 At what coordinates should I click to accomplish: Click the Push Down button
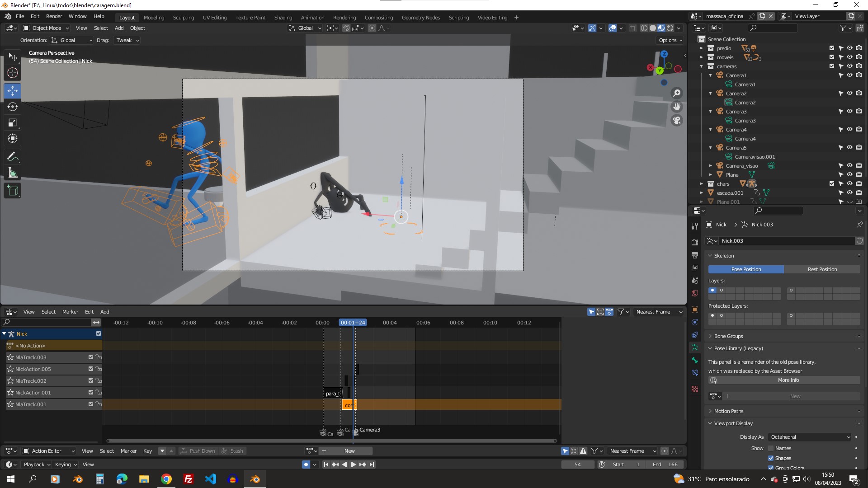[198, 451]
